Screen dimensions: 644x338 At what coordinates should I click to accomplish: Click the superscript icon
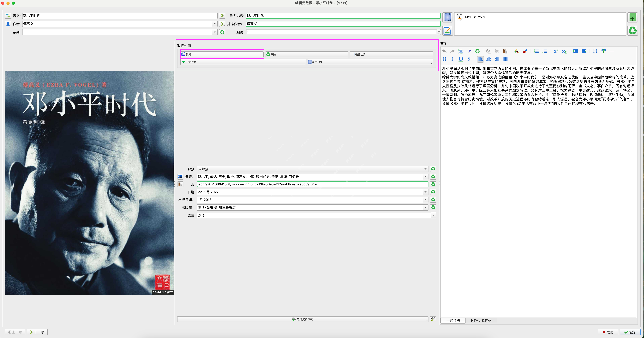(556, 51)
